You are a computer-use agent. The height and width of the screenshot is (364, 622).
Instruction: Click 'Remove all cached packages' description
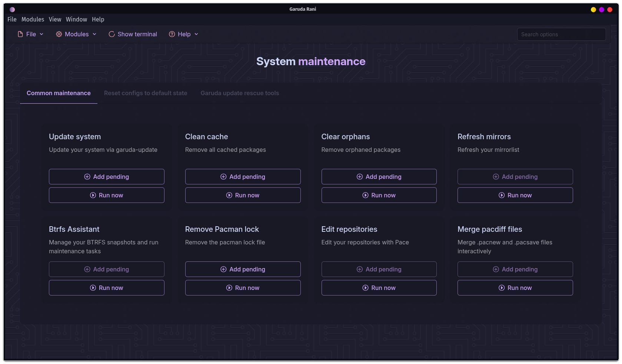pos(226,150)
